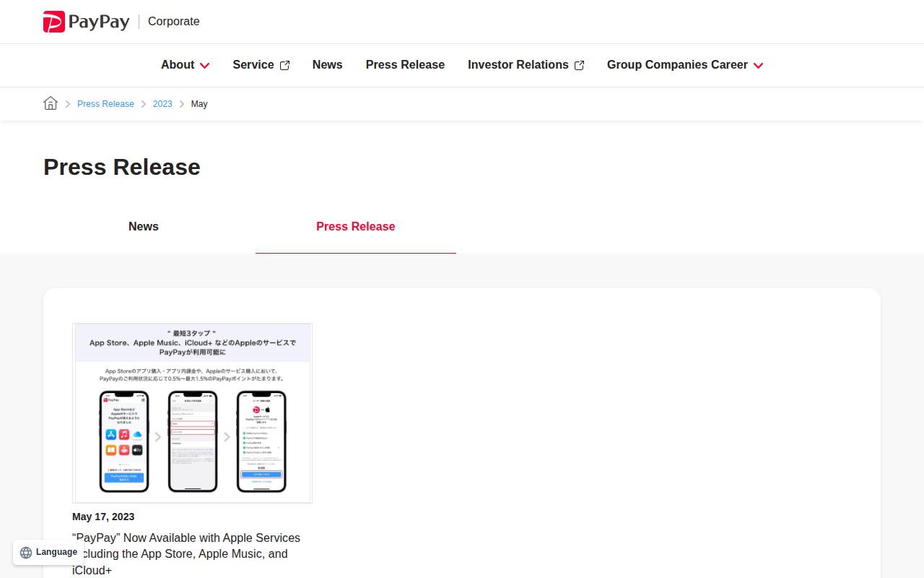Open Press Release in the top navigation

click(405, 65)
